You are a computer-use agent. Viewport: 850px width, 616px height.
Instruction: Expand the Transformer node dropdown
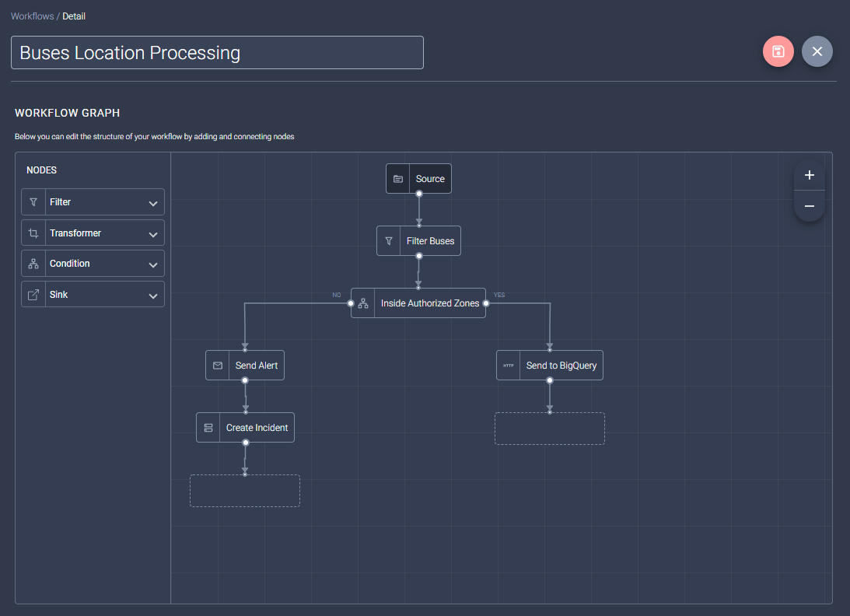pyautogui.click(x=153, y=234)
